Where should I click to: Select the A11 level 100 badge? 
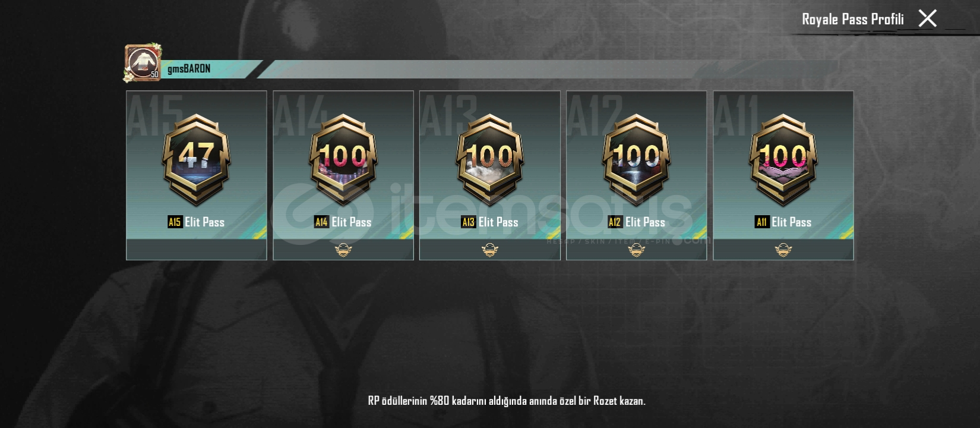point(783,160)
